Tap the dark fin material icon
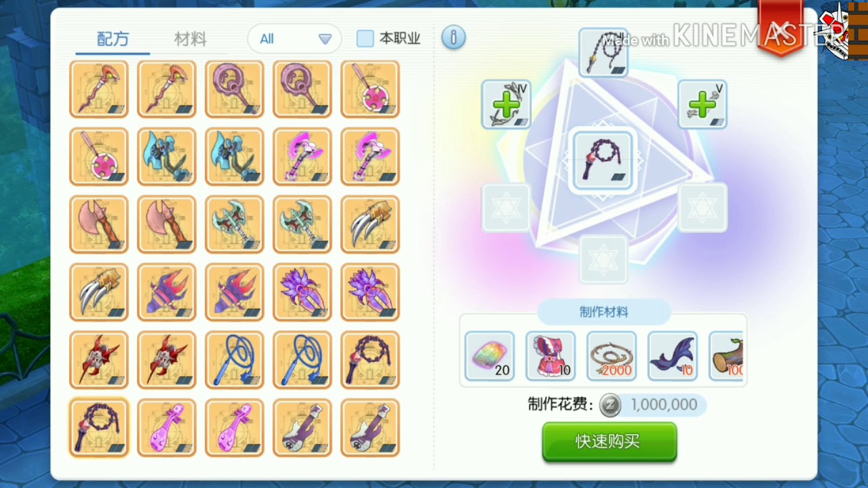The height and width of the screenshot is (488, 868). point(673,356)
